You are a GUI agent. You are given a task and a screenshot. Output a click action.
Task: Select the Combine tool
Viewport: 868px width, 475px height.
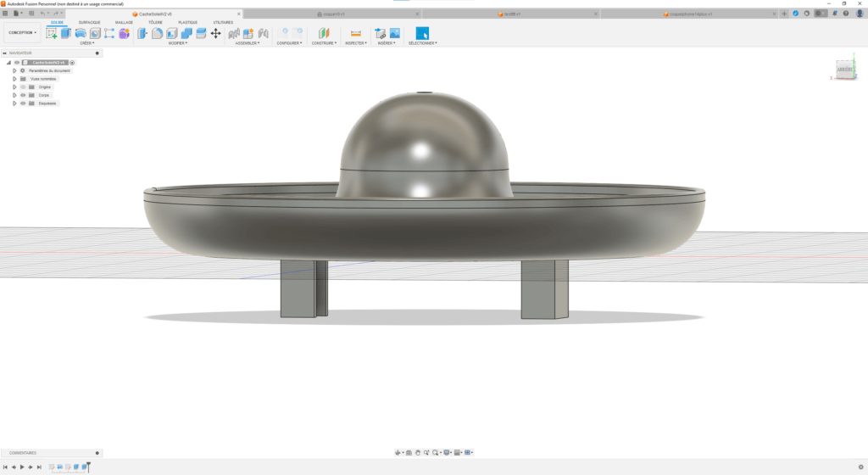pos(186,34)
